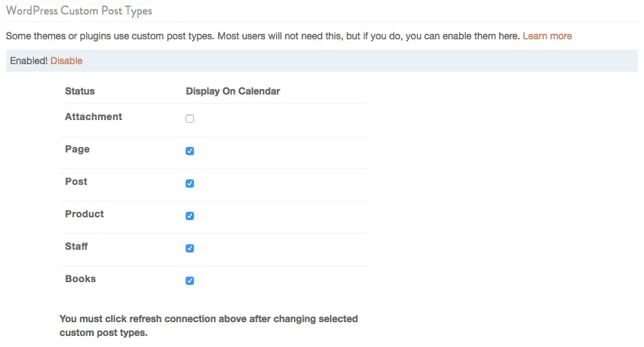This screenshot has width=644, height=347.
Task: Click the Display On Calendar column header
Action: (233, 91)
